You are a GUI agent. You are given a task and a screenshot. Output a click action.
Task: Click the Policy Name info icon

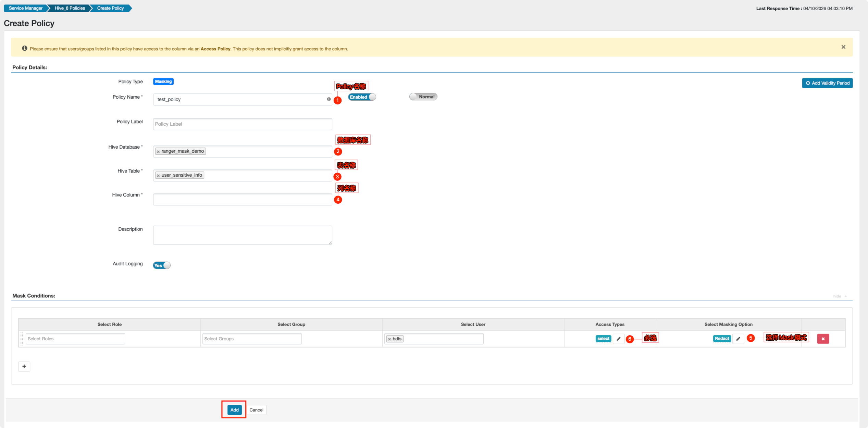coord(328,99)
